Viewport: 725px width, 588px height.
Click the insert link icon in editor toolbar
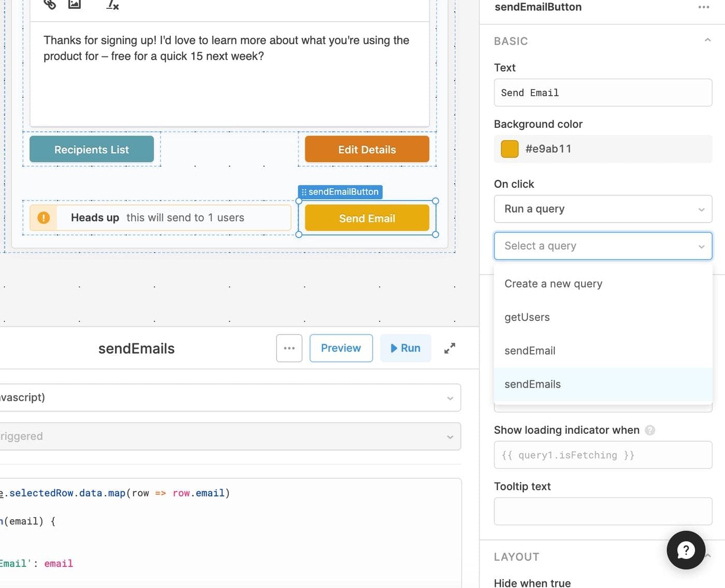[50, 5]
